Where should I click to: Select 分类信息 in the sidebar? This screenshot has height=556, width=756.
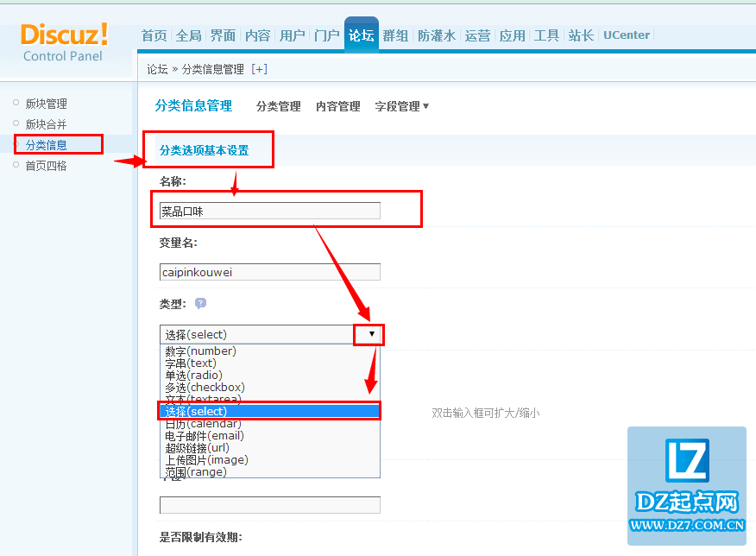click(x=47, y=145)
